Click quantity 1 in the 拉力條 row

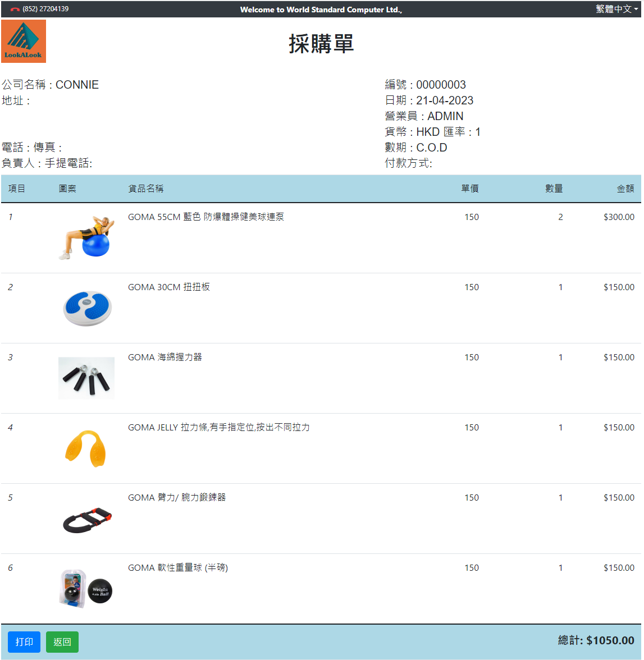[560, 427]
